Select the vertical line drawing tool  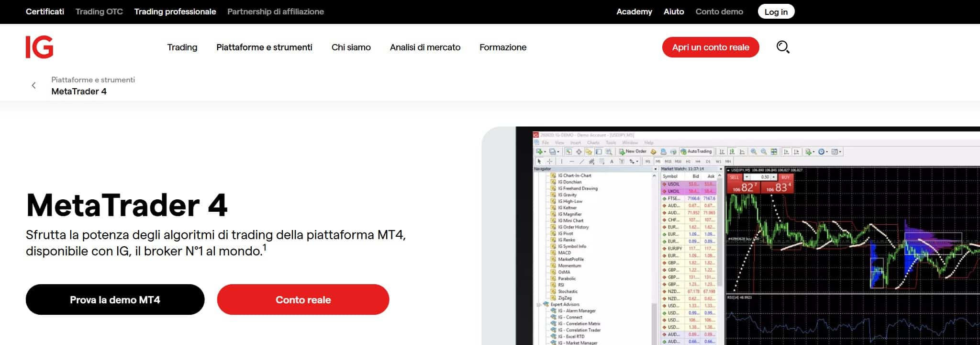click(562, 161)
